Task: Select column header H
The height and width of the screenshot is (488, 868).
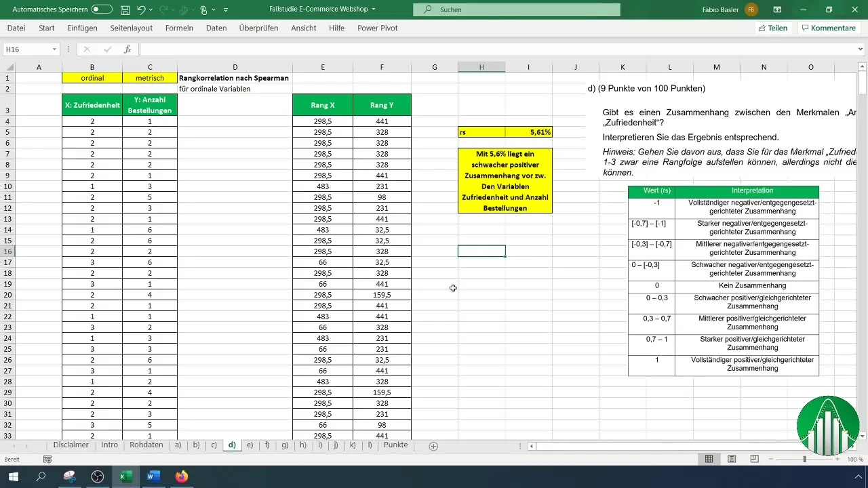Action: pos(481,66)
